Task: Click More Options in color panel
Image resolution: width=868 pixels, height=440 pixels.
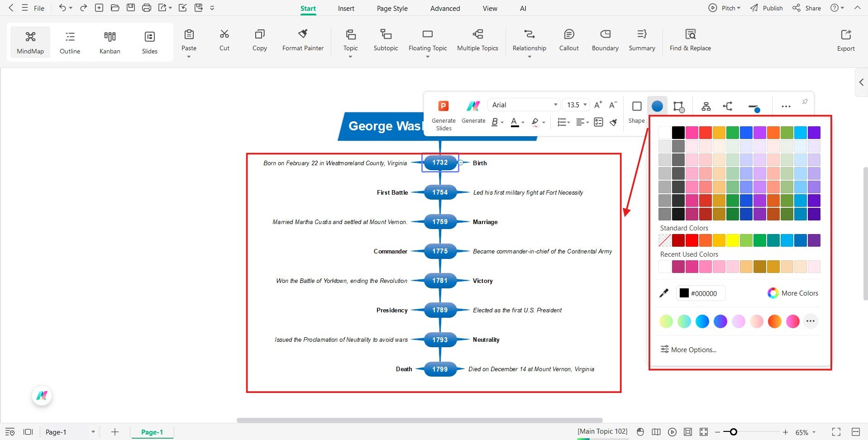Action: point(688,349)
